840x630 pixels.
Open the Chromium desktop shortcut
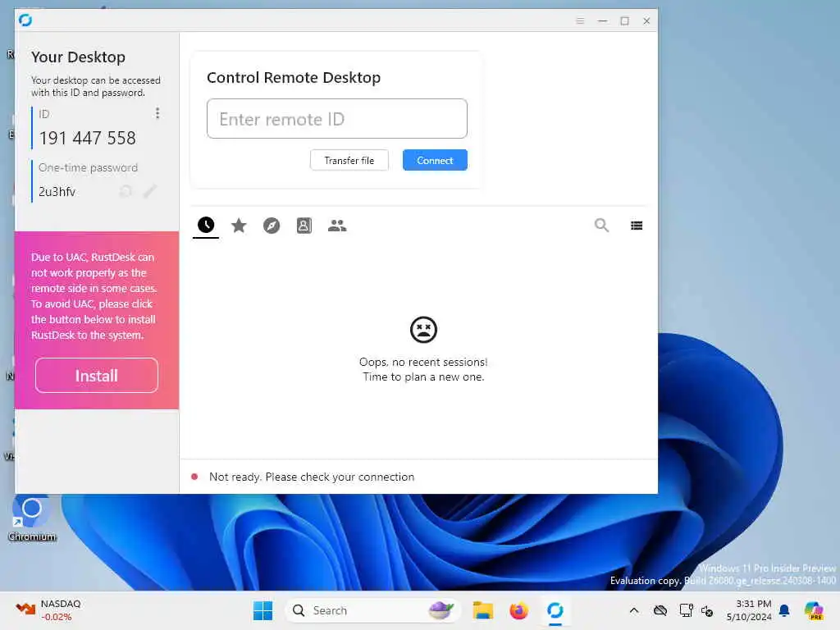(x=32, y=518)
